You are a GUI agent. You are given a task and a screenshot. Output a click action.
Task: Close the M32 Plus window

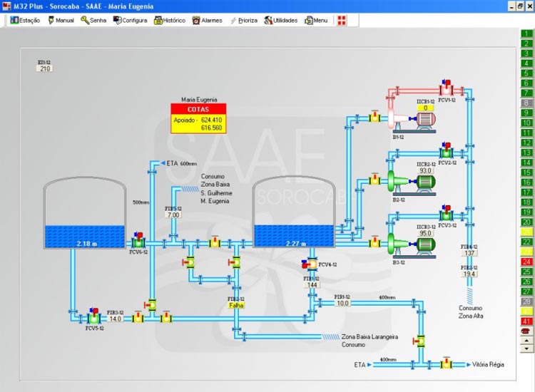pos(529,6)
